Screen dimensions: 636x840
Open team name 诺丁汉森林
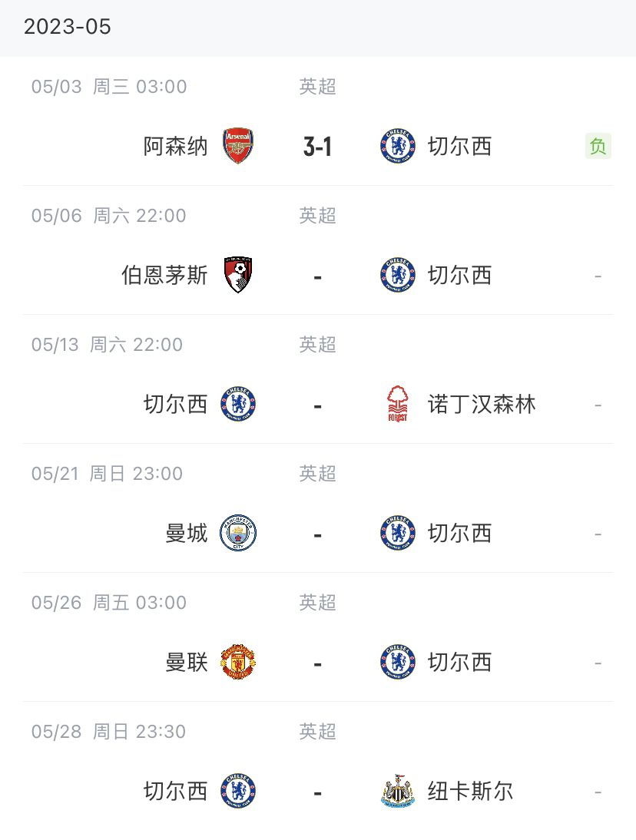click(482, 405)
